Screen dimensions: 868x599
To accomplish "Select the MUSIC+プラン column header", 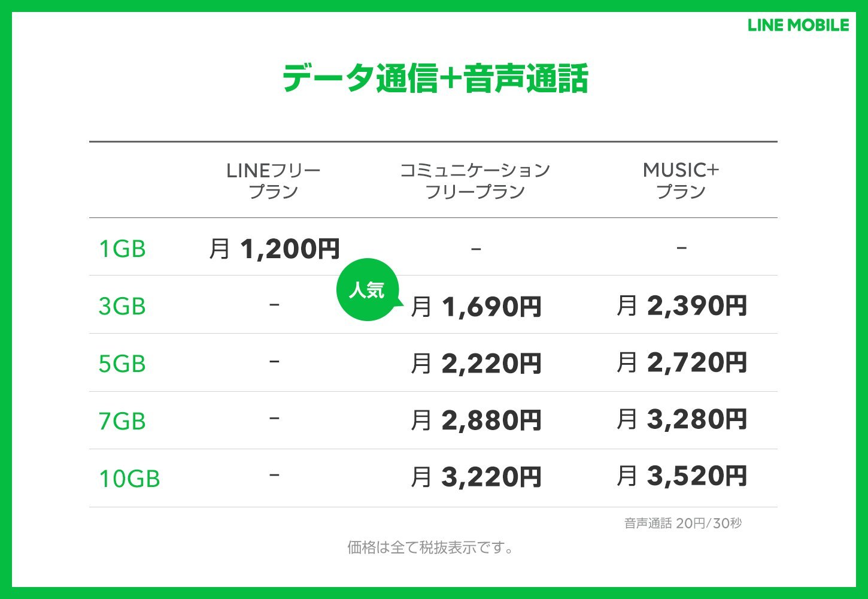I will (x=681, y=181).
